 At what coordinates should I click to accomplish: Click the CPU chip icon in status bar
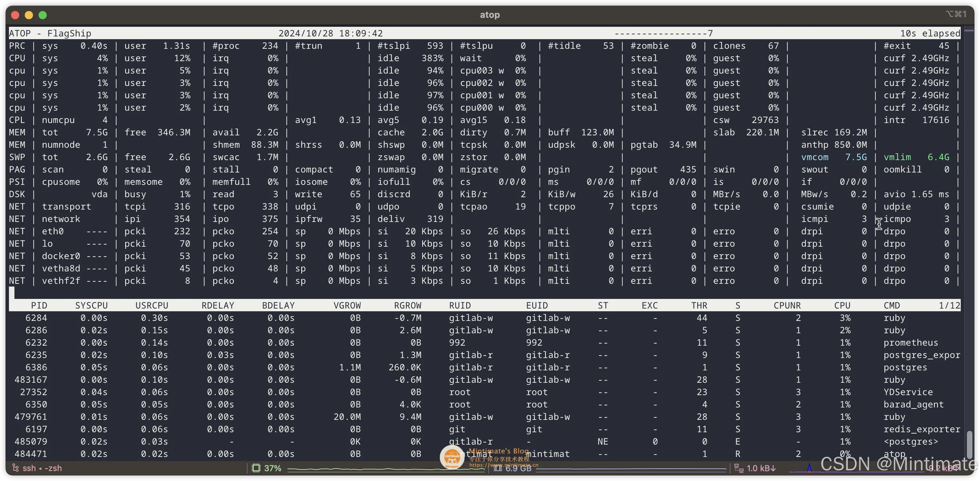tap(256, 468)
